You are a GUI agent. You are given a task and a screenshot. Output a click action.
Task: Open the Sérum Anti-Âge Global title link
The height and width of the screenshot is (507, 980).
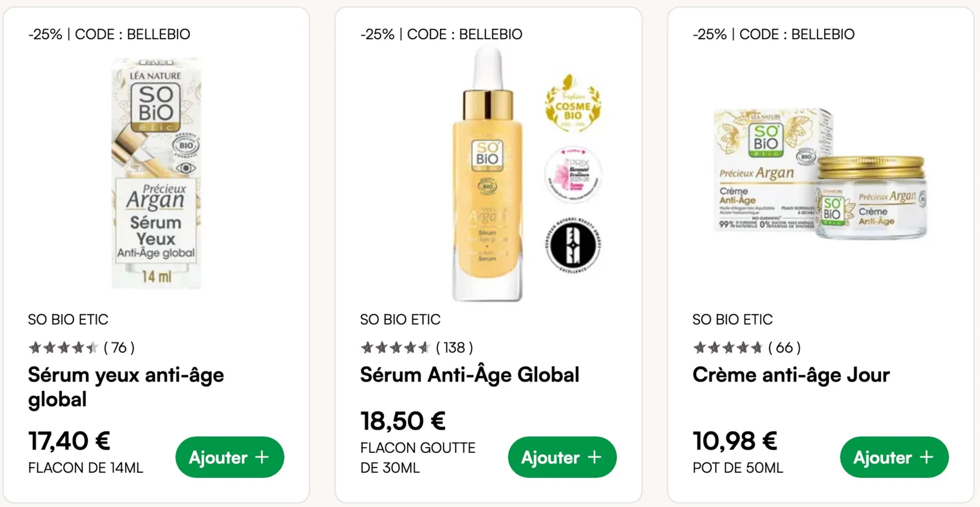click(x=470, y=375)
